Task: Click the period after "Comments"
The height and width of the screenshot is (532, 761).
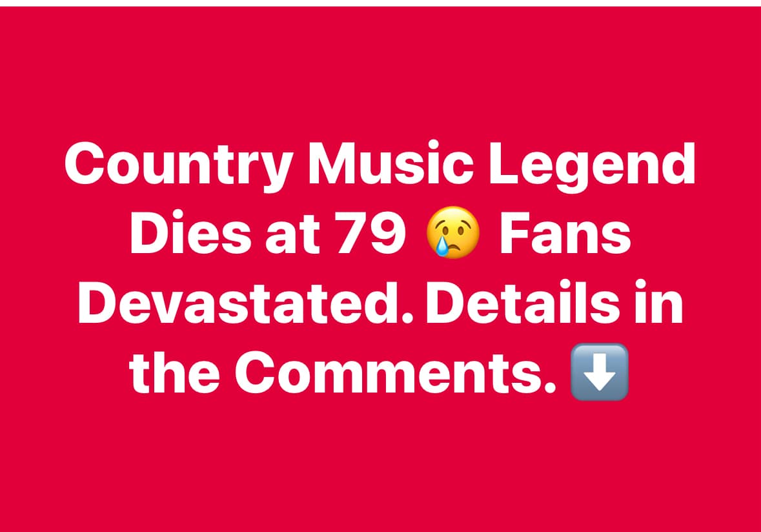Action: point(551,388)
